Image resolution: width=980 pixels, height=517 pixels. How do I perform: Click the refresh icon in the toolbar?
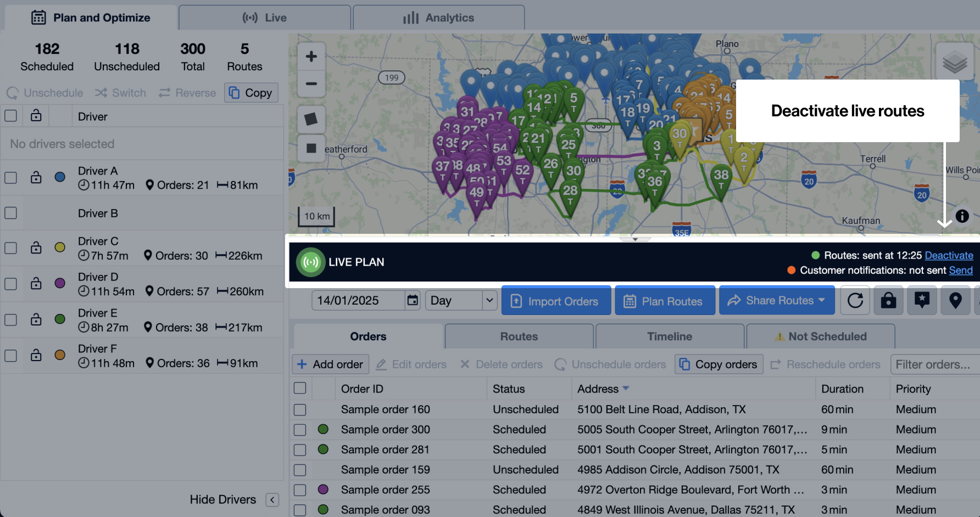[x=855, y=301]
